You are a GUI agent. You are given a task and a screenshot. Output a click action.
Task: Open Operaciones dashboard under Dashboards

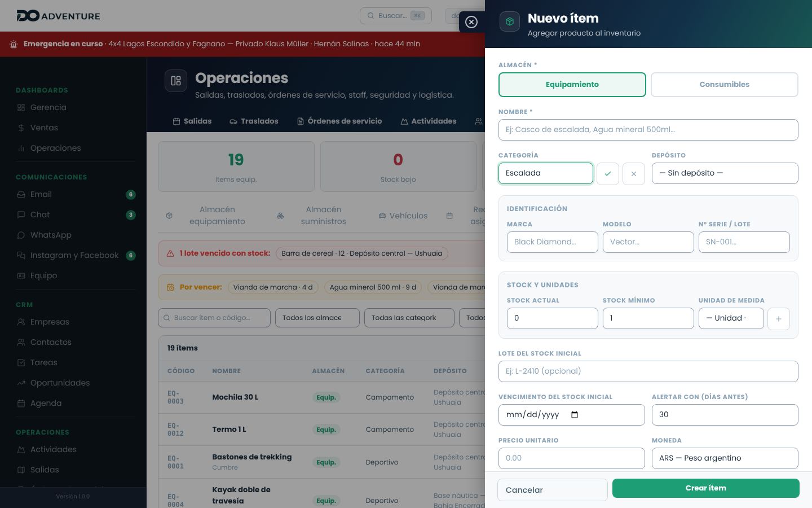pos(55,148)
